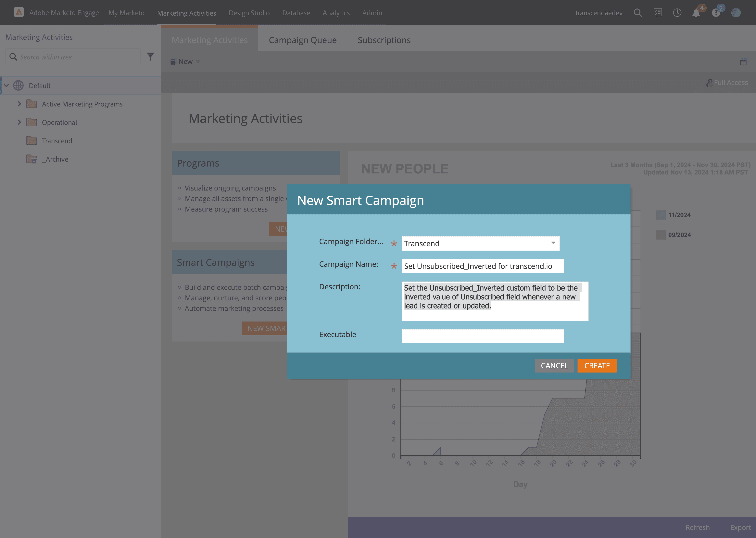Open the Campaign Folder dropdown

pos(553,243)
